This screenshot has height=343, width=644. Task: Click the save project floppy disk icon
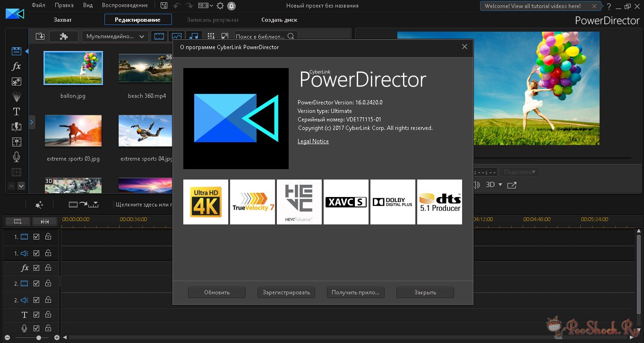click(x=163, y=6)
